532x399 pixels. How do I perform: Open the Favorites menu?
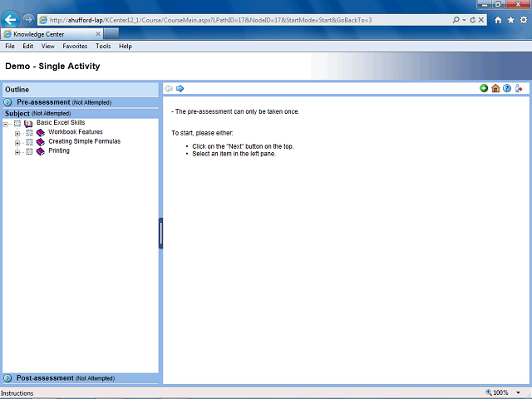point(75,47)
